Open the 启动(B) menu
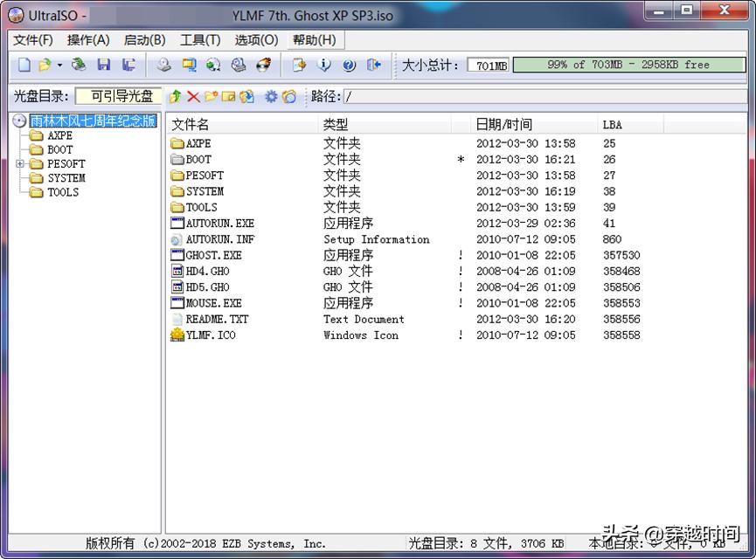 [143, 39]
